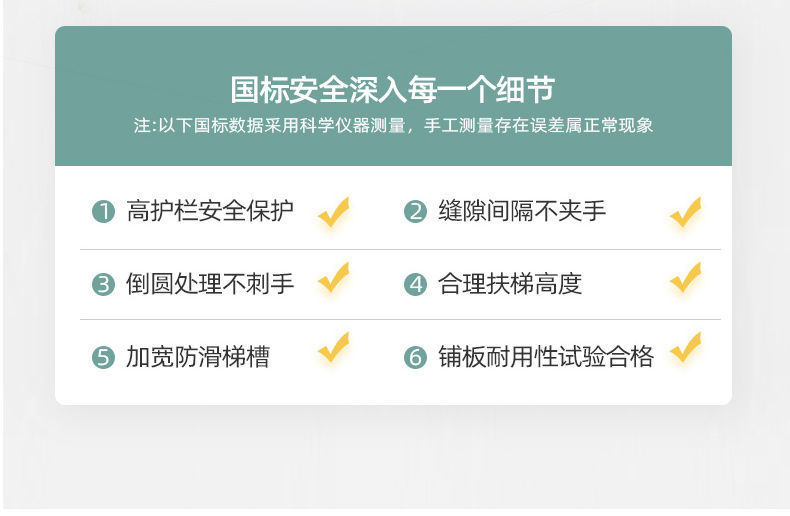The height and width of the screenshot is (516, 790).
Task: Open the 合理扶梯高度 item text
Action: (510, 284)
